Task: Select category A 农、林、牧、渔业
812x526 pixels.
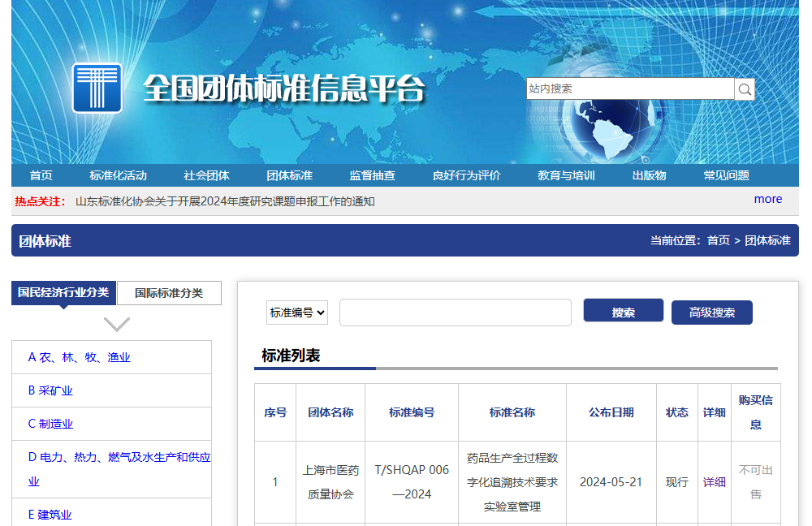Action: point(80,357)
